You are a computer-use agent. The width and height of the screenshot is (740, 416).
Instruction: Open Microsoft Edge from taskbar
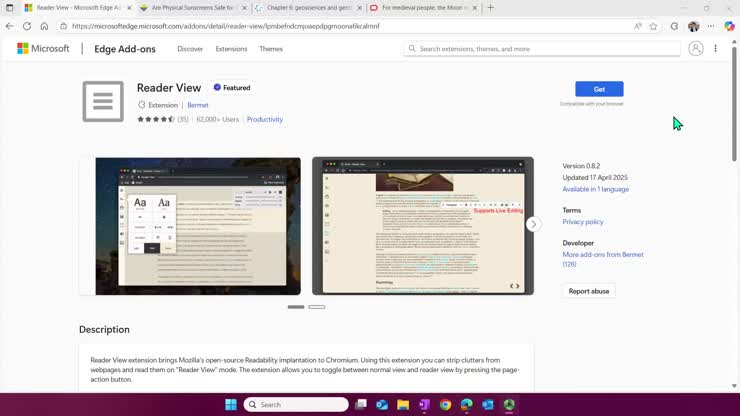coord(467,405)
